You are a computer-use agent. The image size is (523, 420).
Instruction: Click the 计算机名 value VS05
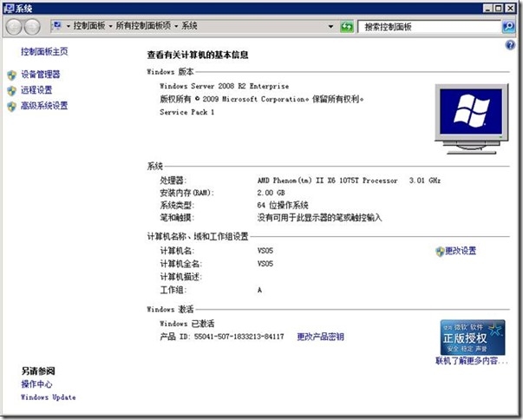click(x=265, y=251)
